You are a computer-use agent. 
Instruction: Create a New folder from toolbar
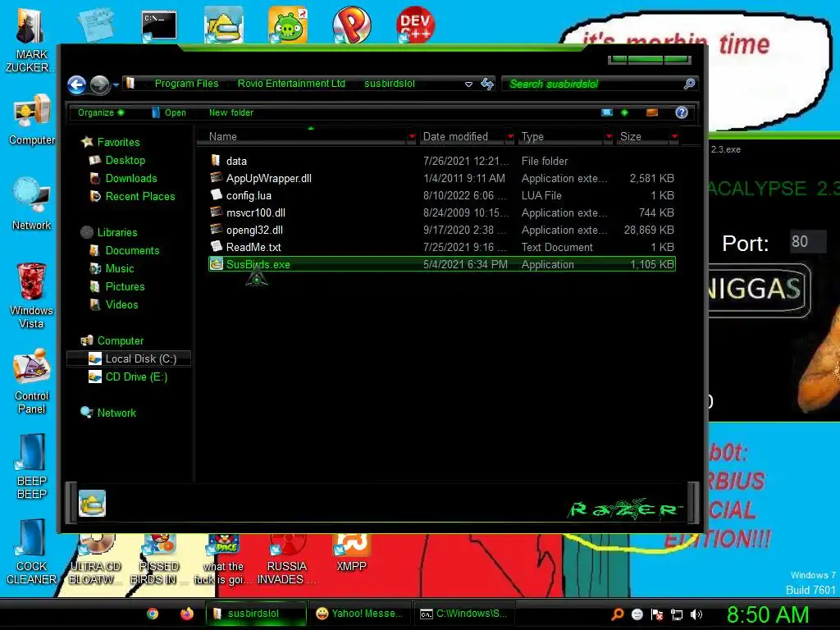(x=231, y=112)
